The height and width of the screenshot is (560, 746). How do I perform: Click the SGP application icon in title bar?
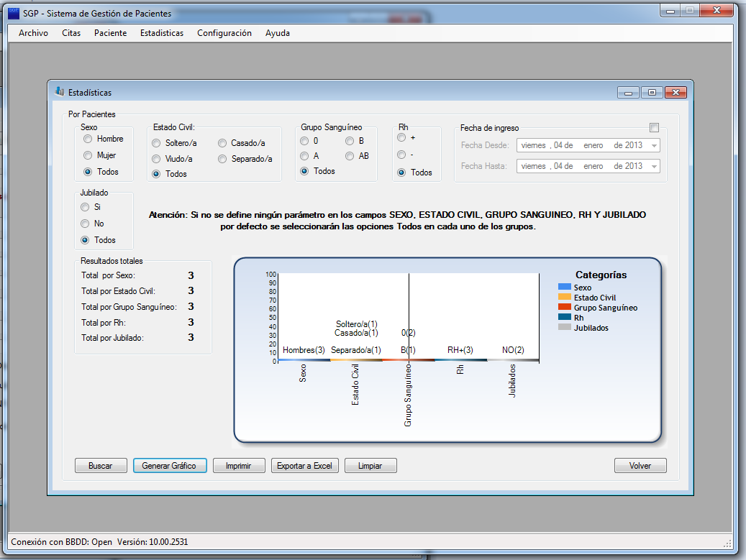[x=14, y=14]
